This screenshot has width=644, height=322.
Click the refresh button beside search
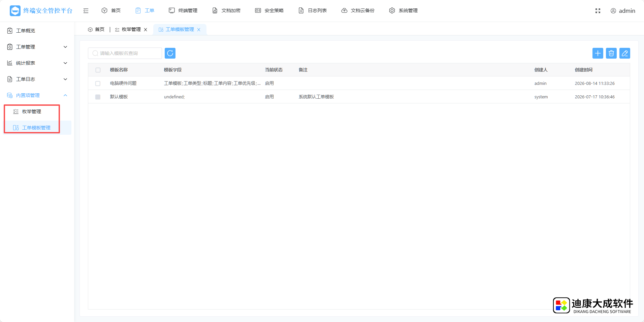(170, 53)
